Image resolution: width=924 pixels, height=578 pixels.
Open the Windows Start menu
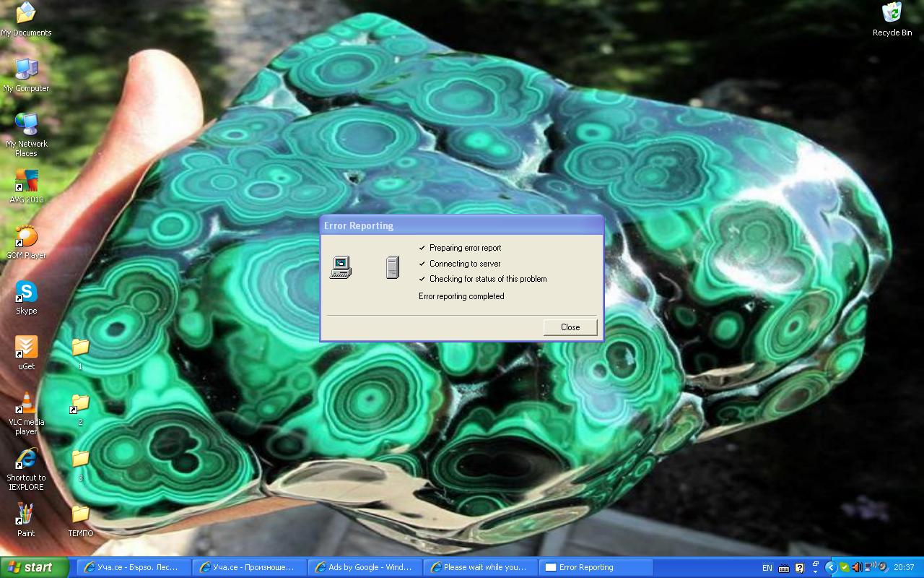tap(33, 567)
